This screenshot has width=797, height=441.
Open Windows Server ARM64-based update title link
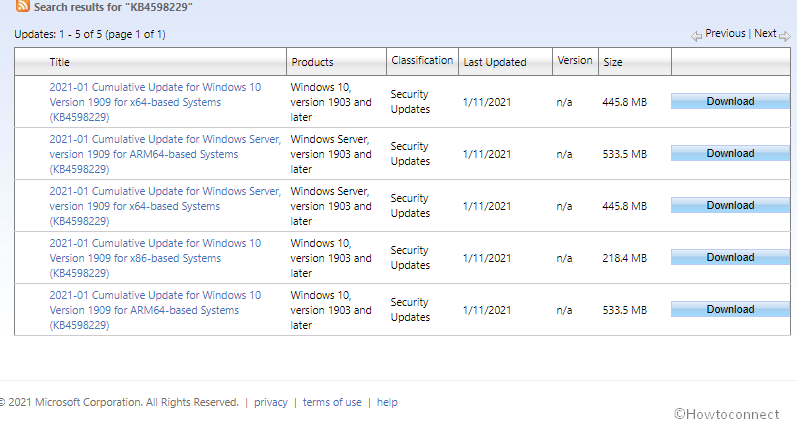[164, 154]
